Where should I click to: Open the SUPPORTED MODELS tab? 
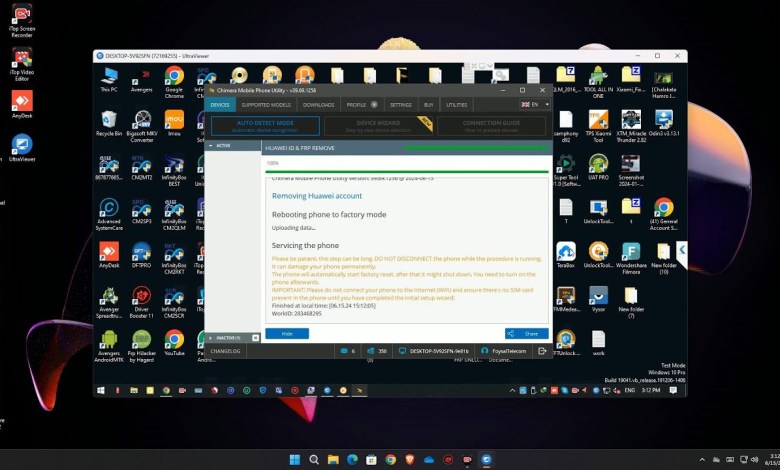[x=266, y=105]
